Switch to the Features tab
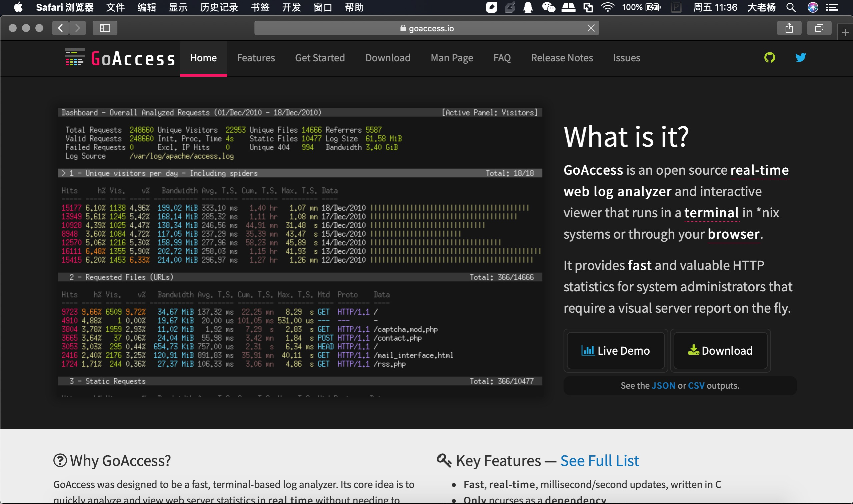 tap(256, 58)
